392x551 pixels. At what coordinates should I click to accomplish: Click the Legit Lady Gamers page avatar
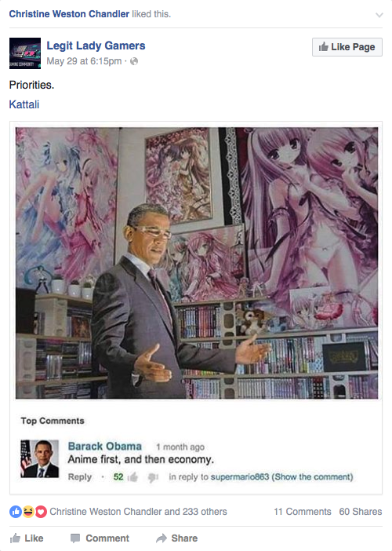pos(25,53)
